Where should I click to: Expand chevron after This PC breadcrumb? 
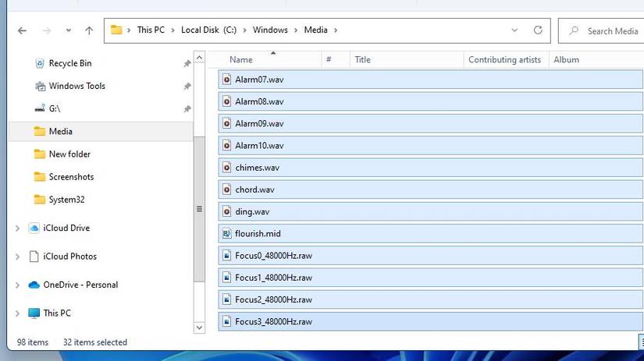pyautogui.click(x=173, y=30)
